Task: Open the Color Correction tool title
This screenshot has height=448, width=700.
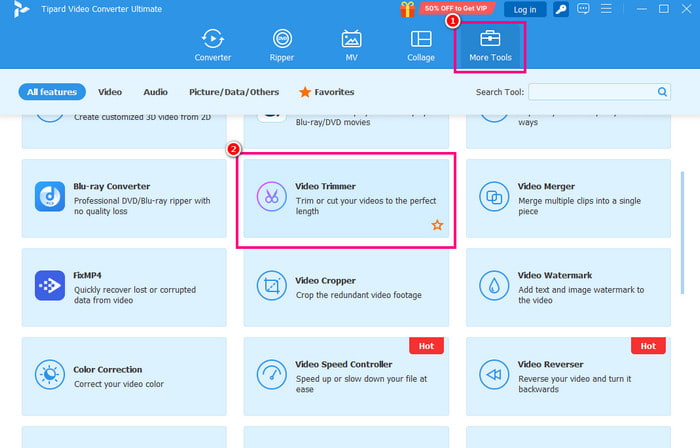Action: click(x=108, y=369)
